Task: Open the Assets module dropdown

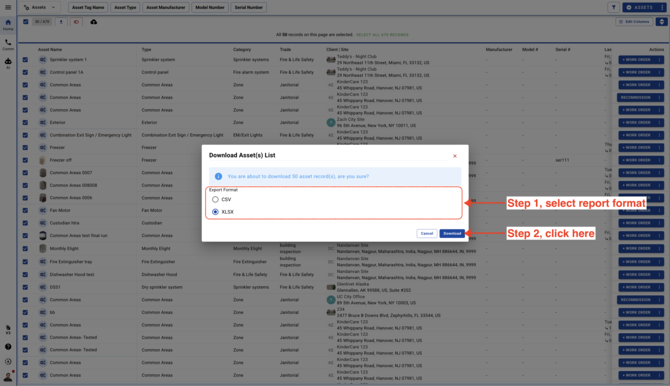Action: (39, 7)
